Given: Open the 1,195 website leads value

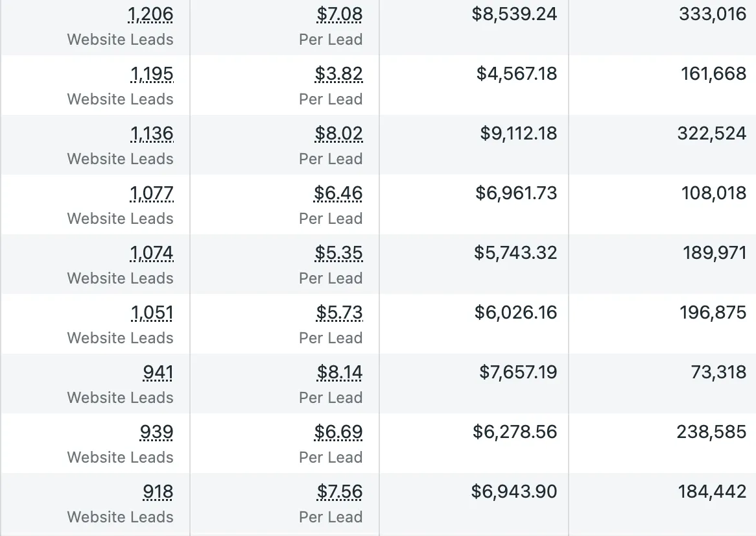Looking at the screenshot, I should (152, 74).
